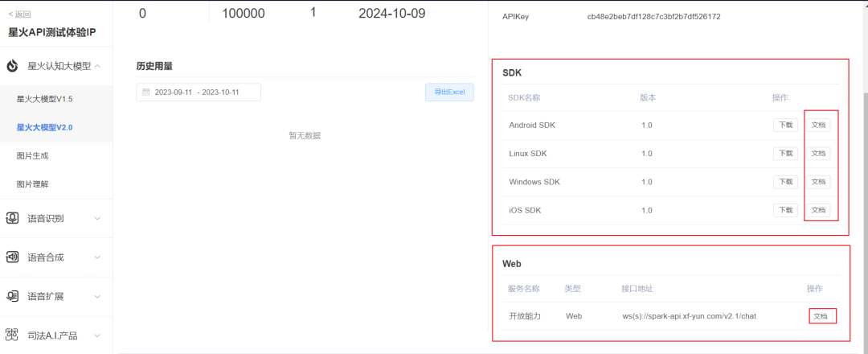
Task: Open Web 开放能力 文档
Action: [821, 316]
